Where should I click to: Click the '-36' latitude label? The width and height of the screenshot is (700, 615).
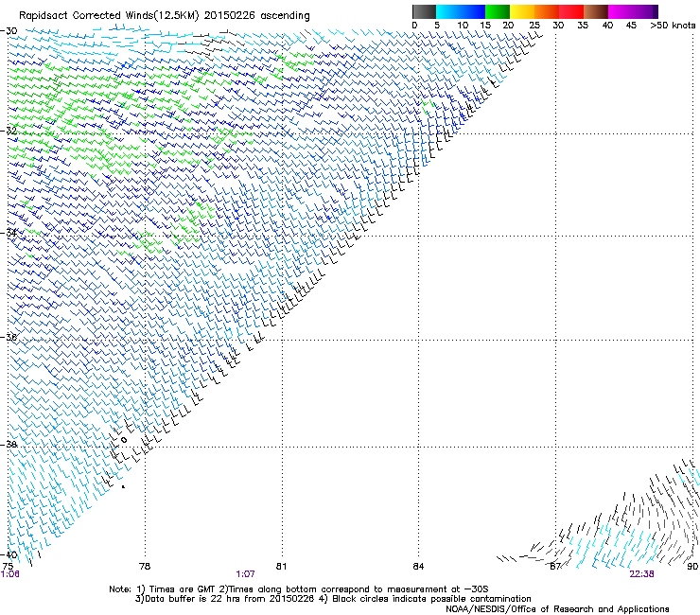coord(9,337)
